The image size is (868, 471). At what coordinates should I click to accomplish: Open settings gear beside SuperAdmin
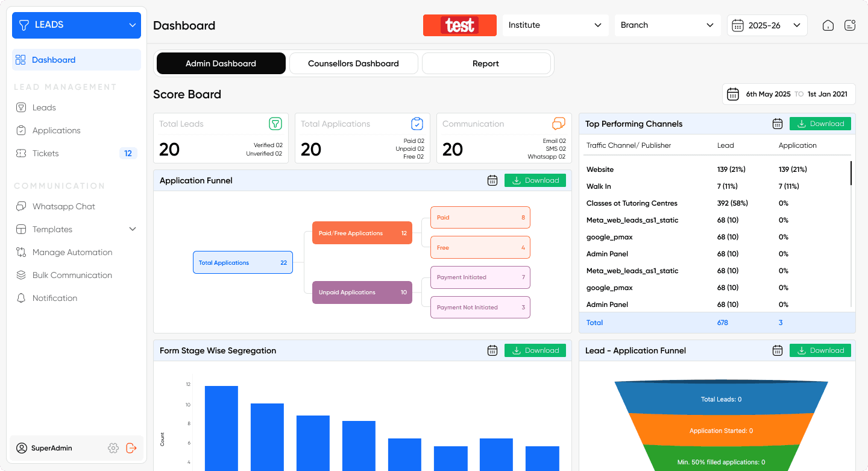113,448
